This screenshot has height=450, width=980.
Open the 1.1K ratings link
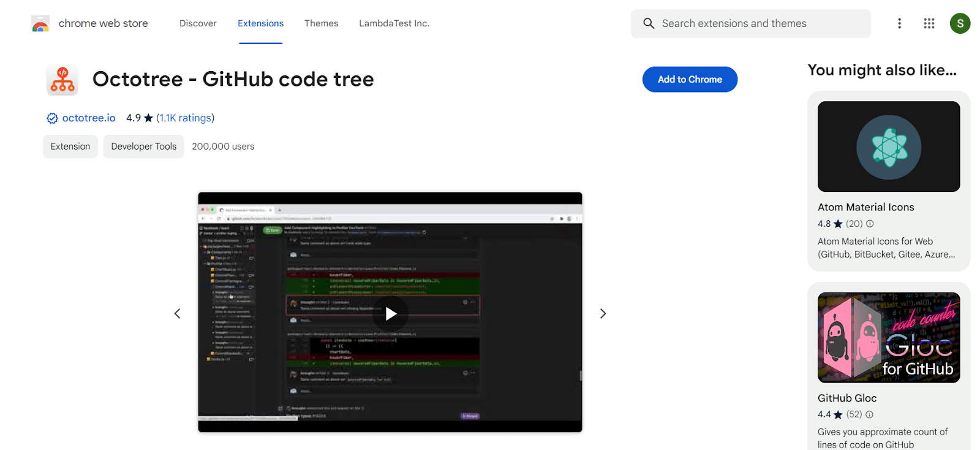point(186,118)
